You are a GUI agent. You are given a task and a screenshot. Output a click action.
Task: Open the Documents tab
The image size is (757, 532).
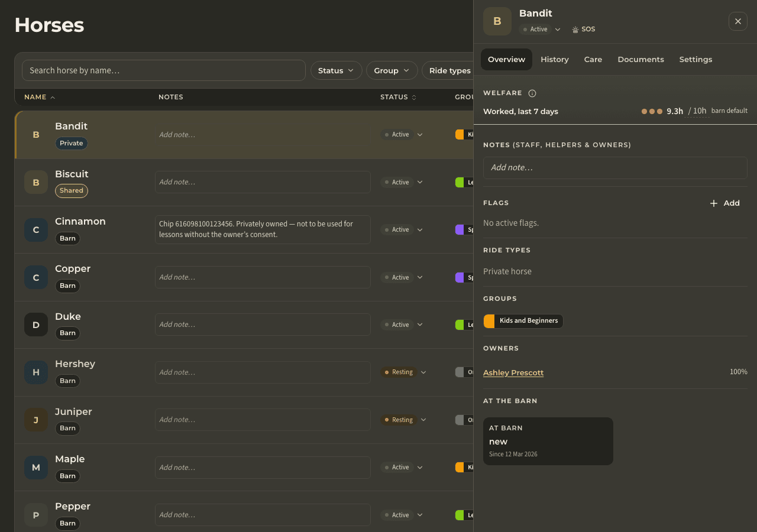click(x=641, y=59)
